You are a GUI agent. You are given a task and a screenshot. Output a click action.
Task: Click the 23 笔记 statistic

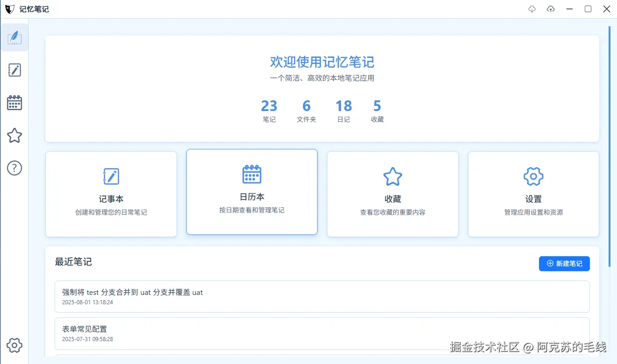(x=269, y=111)
